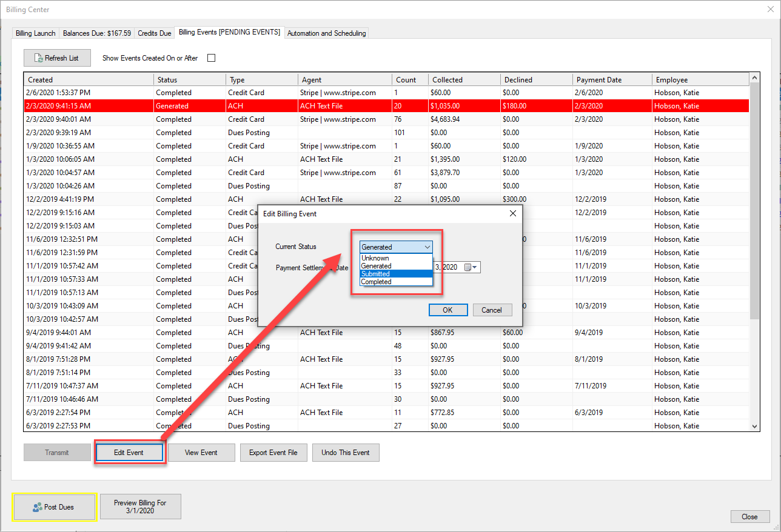781x532 pixels.
Task: Sort by the Collected column header
Action: [464, 79]
